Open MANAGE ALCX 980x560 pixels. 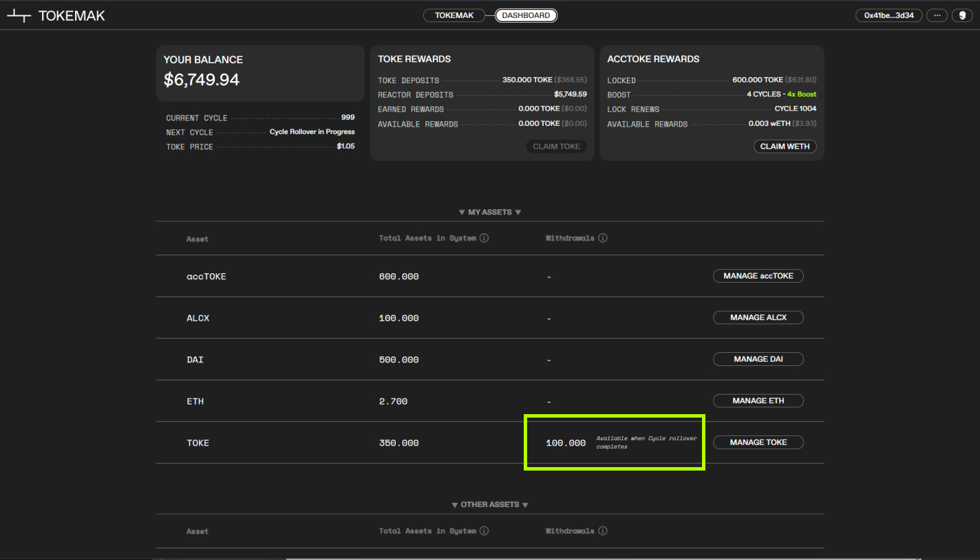click(x=758, y=318)
